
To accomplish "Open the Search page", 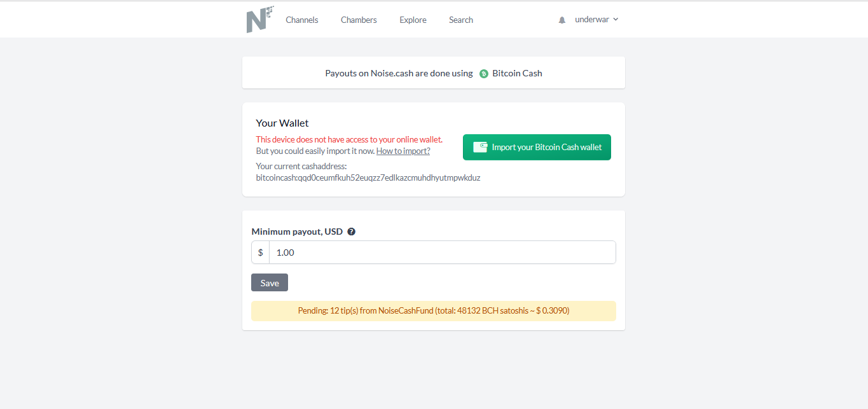I will click(461, 20).
